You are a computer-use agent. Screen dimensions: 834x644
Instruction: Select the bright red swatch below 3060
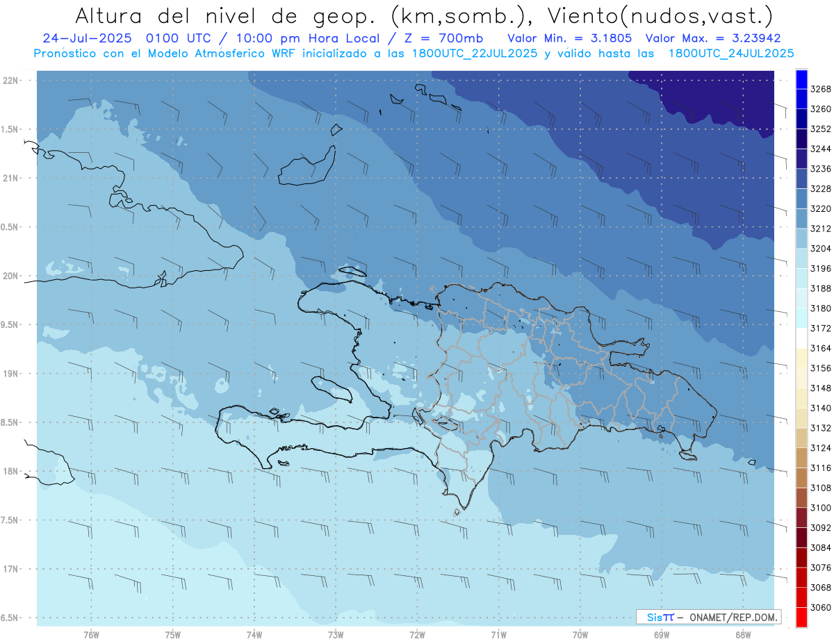801,617
